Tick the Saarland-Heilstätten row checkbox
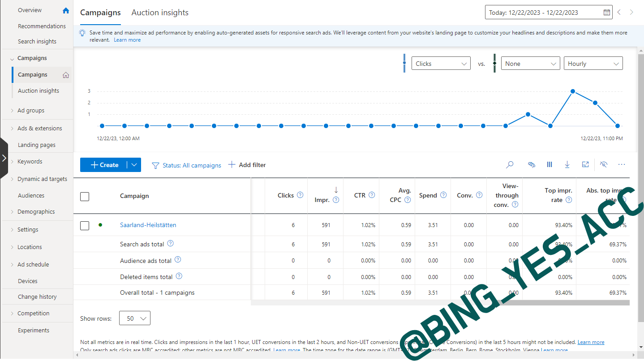The width and height of the screenshot is (644, 361). point(85,225)
